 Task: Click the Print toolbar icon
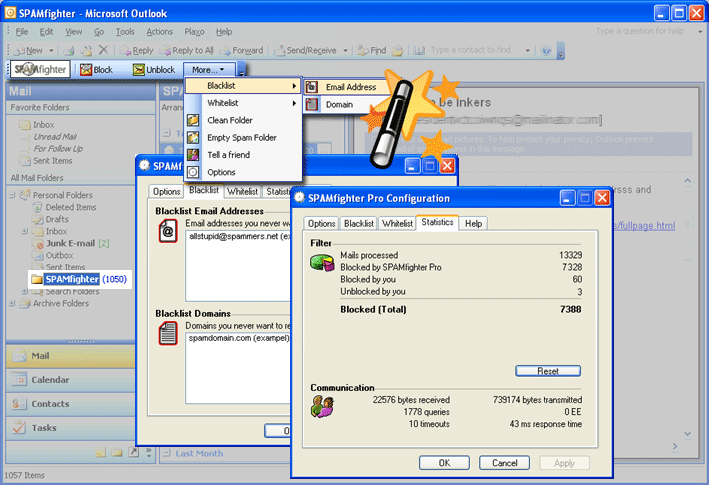(x=69, y=50)
